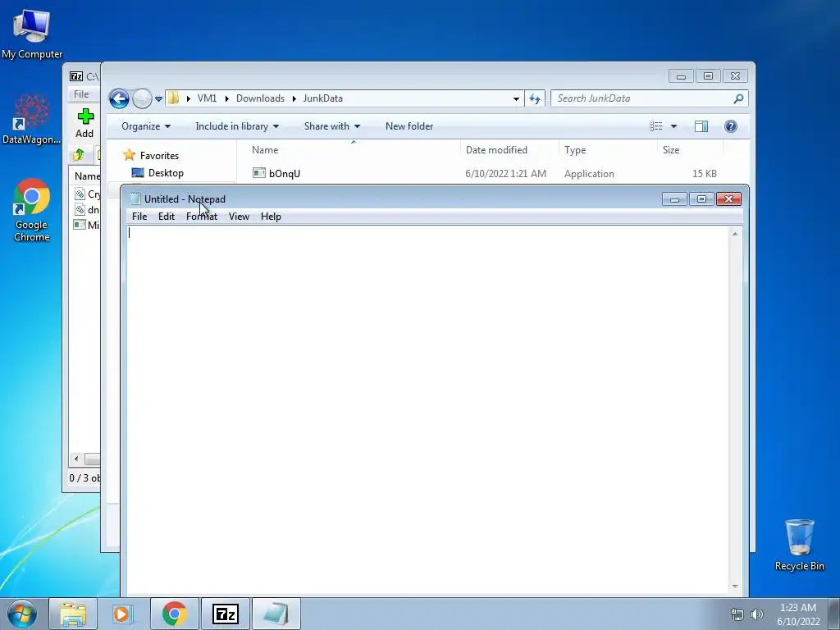Open the Windows Start menu
This screenshot has width=840, height=630.
point(22,614)
